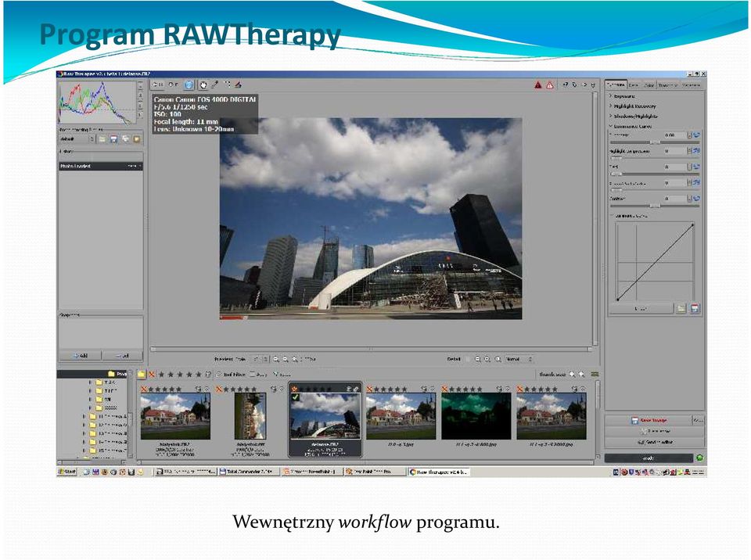
Task: Zoom in the detail view
Action: tap(487, 359)
